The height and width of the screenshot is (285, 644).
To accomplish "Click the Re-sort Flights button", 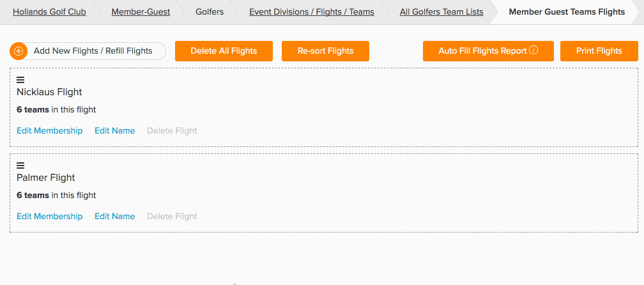I will pyautogui.click(x=325, y=51).
